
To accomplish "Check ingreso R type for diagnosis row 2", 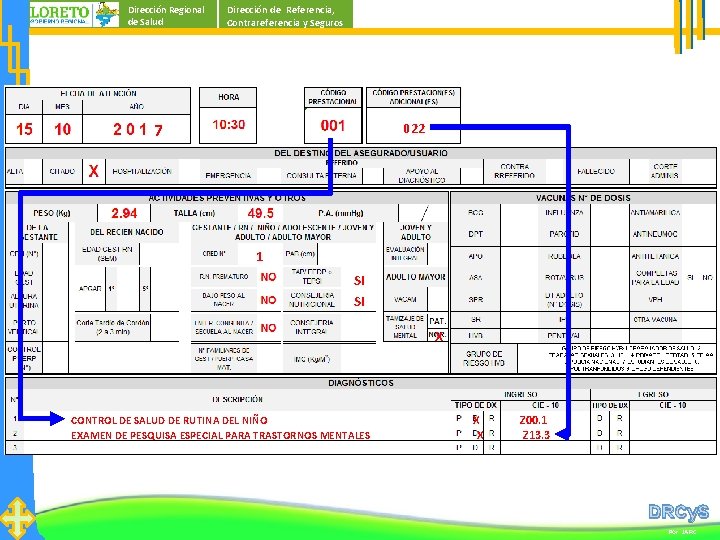I will [491, 433].
